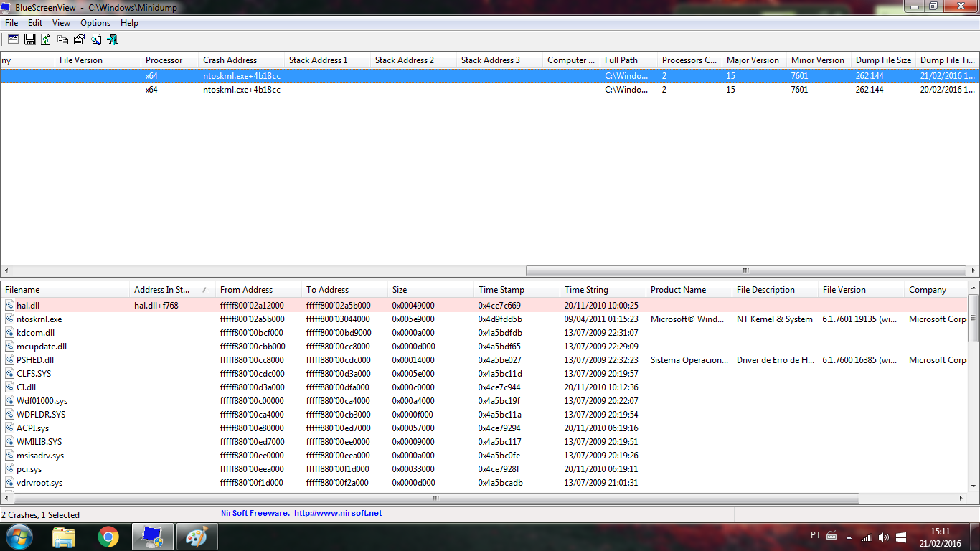The image size is (980, 551).
Task: Sort by Address In Stack column header
Action: (x=172, y=290)
